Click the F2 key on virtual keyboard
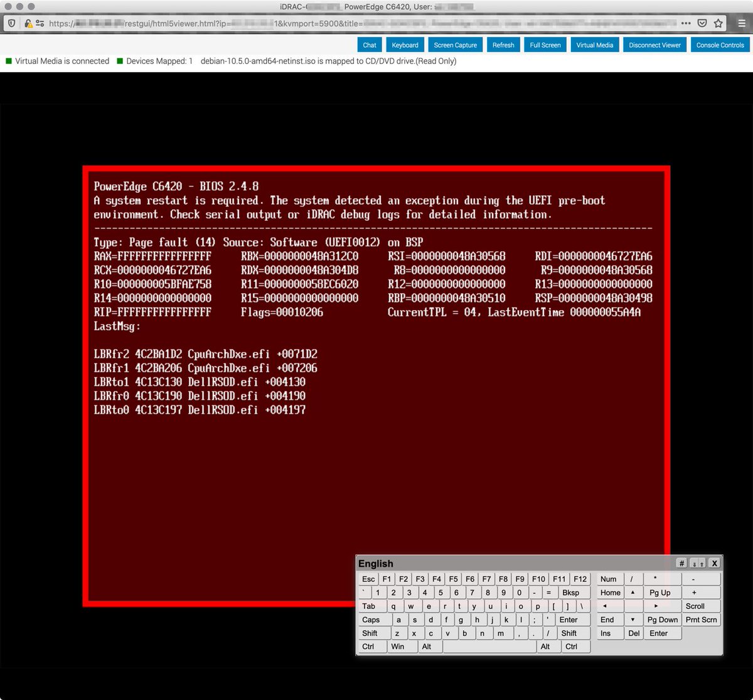753x700 pixels. click(x=403, y=579)
